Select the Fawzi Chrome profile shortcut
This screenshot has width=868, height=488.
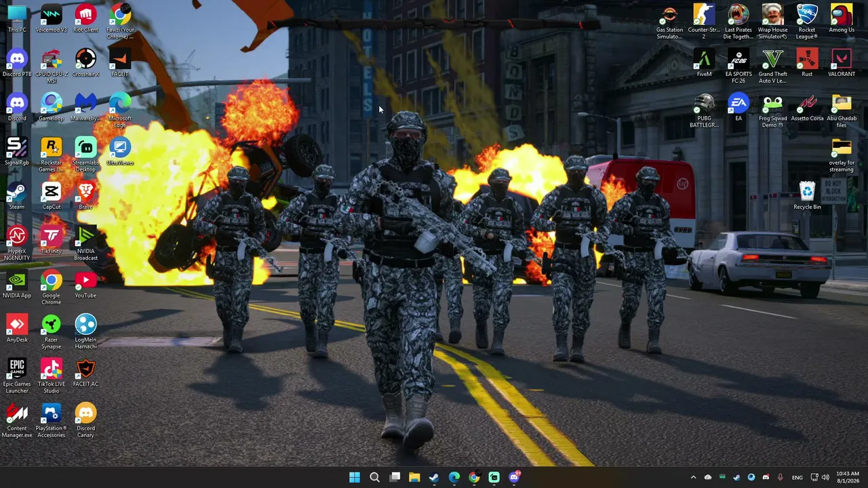120,22
